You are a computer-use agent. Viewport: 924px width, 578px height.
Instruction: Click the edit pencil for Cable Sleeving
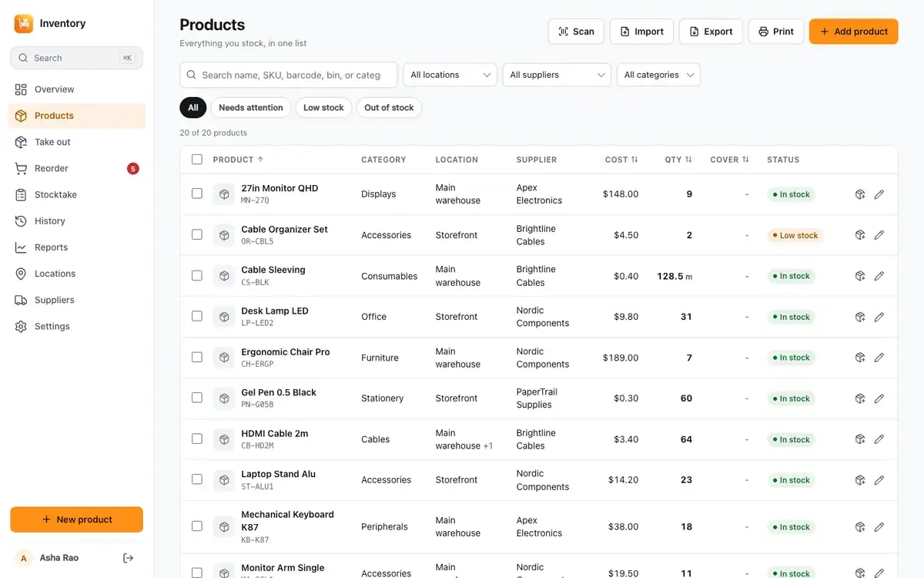pos(879,276)
